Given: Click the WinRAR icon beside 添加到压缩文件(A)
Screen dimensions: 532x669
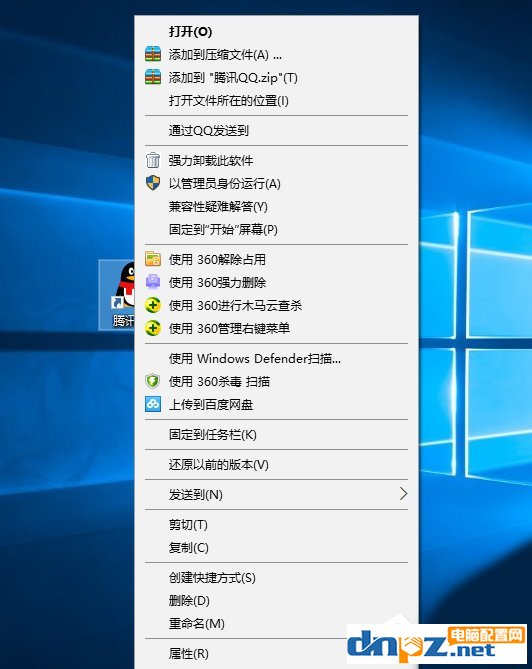Looking at the screenshot, I should [153, 54].
